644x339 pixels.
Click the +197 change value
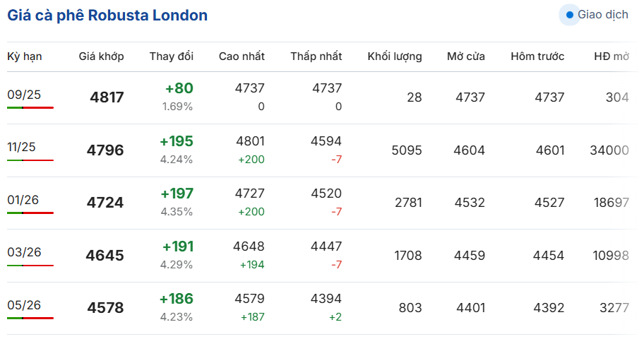tap(177, 193)
